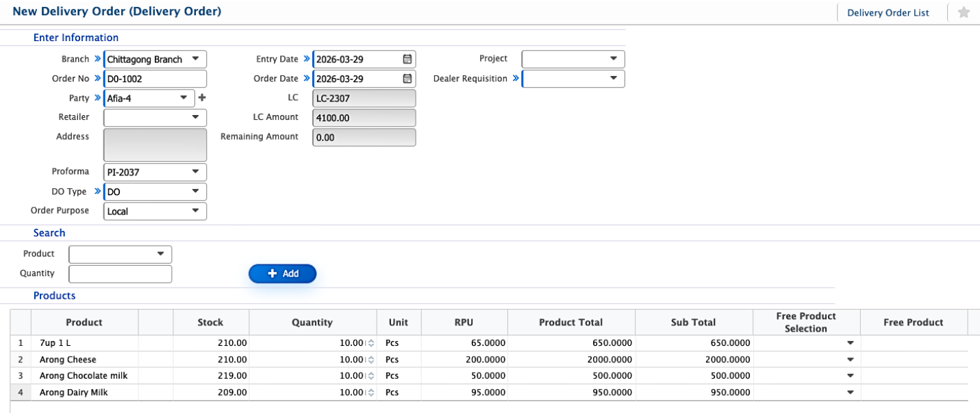Click the favorite star icon
Viewport: 980px width, 413px height.
coord(964,12)
